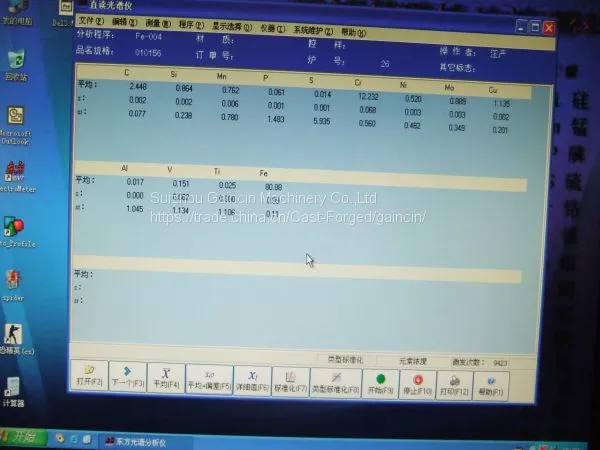Click the Al average value 0.017

[135, 182]
